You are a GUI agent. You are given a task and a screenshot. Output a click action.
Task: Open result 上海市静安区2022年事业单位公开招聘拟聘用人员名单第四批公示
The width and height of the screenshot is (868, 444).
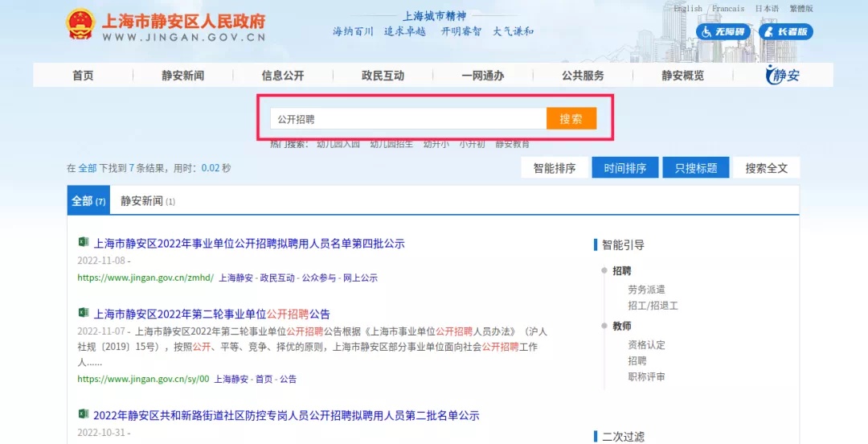pos(249,244)
